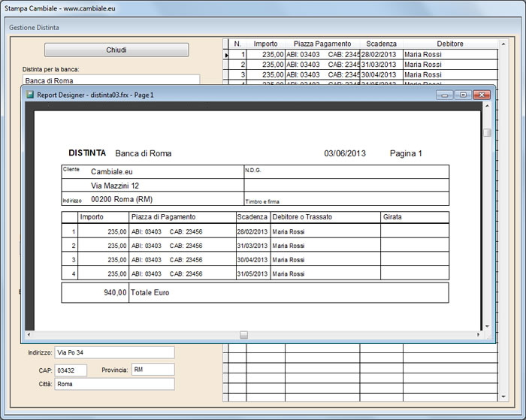Click the Report Designer right scroll arrow
Viewport: 526px width, 420px height.
(x=478, y=334)
